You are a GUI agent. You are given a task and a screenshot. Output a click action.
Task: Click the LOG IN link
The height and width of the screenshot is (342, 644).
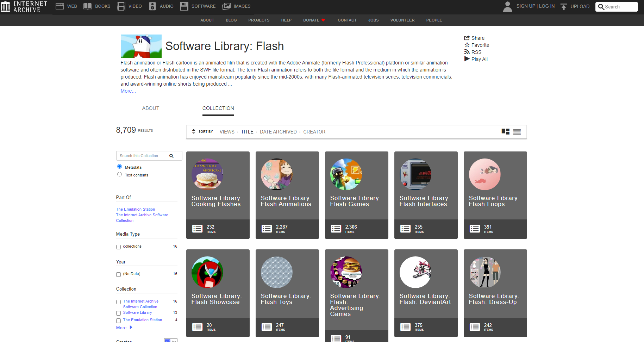pos(547,6)
